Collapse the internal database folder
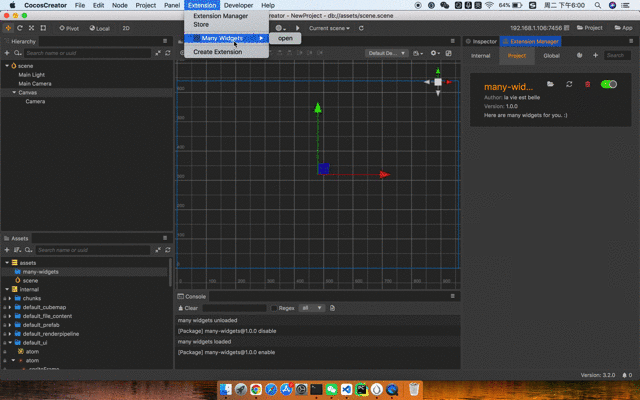 click(x=7, y=289)
